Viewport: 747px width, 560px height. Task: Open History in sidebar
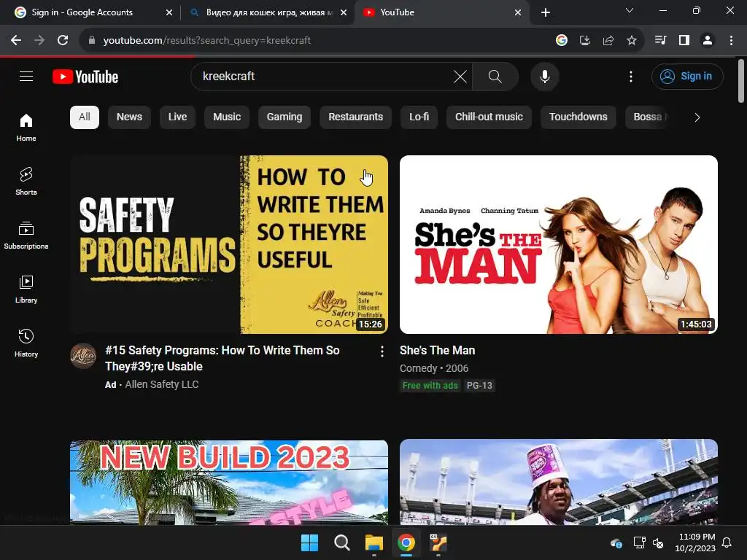click(x=26, y=343)
